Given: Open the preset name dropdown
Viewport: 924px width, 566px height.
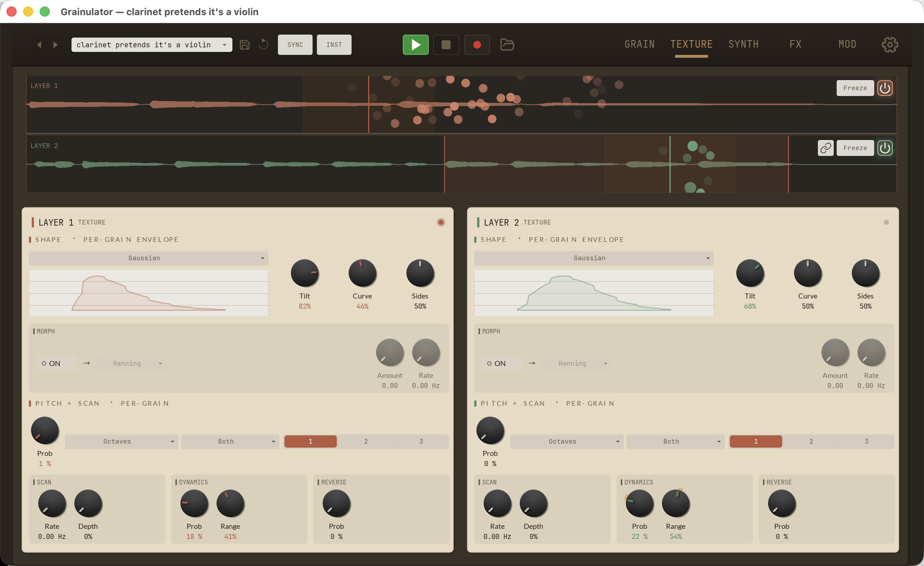Looking at the screenshot, I should coord(152,45).
